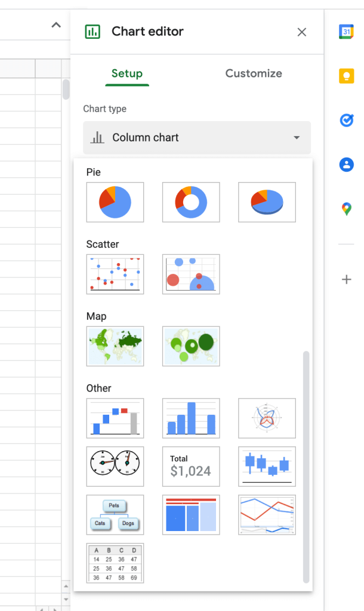This screenshot has height=611, width=364.
Task: Switch to the Customize tab
Action: tap(254, 73)
